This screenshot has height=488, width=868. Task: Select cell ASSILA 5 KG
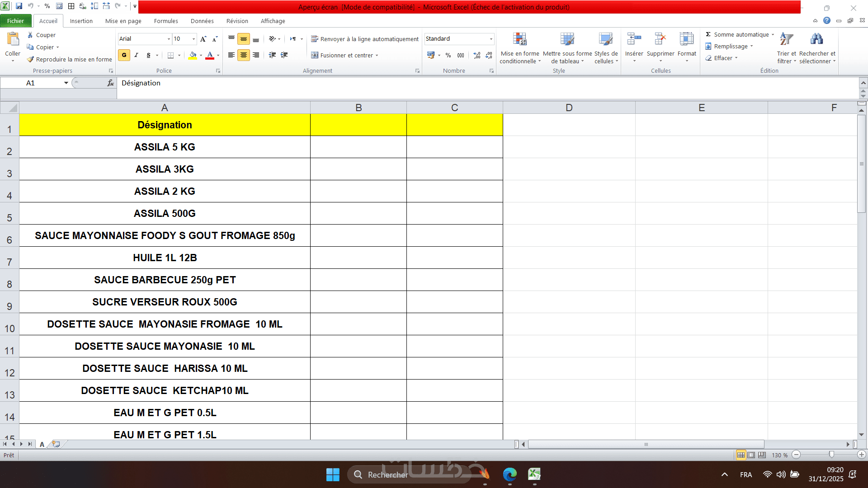click(165, 147)
